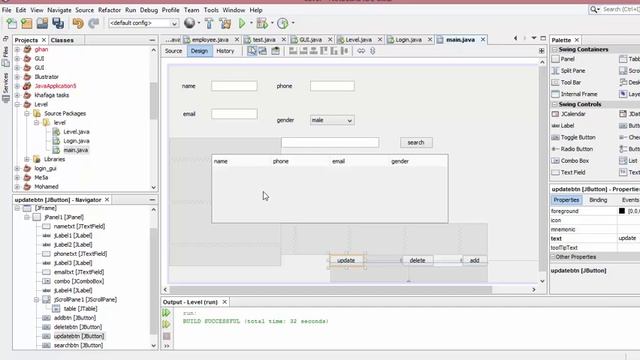Select main.java in Projects tree
Image resolution: width=640 pixels, height=360 pixels.
pyautogui.click(x=76, y=150)
